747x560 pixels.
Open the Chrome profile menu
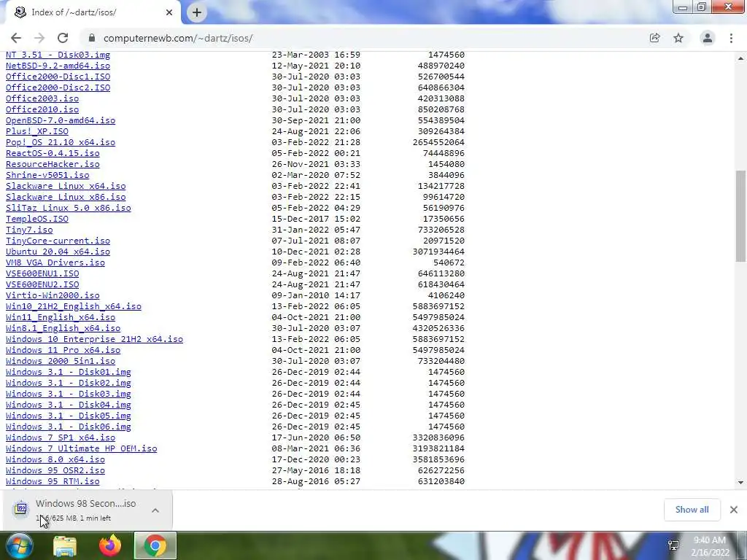[x=708, y=38]
